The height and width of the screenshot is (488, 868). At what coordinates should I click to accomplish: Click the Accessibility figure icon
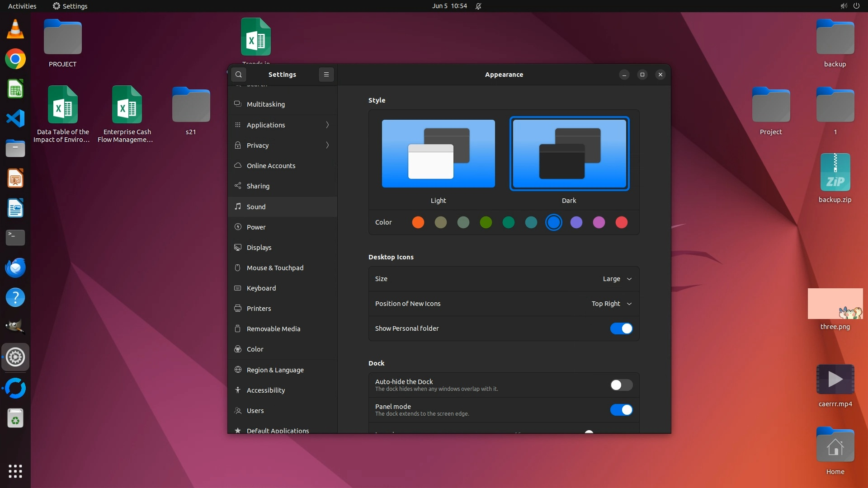point(238,390)
